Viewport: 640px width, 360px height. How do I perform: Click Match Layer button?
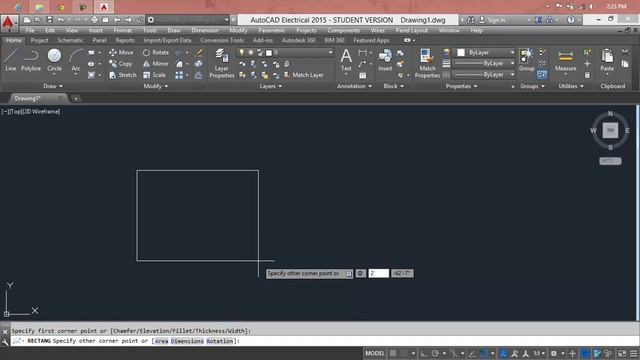click(x=303, y=75)
